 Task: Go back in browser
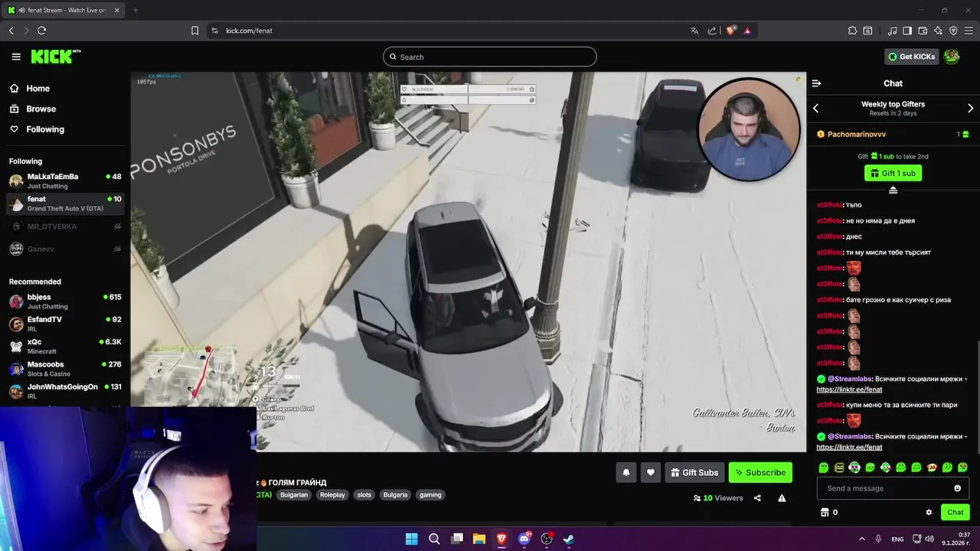[x=11, y=31]
